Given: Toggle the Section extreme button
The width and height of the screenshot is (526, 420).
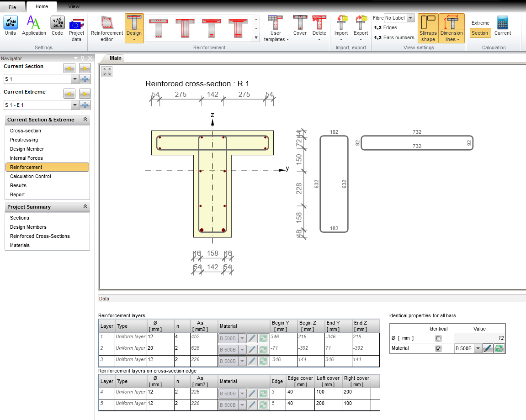Looking at the screenshot, I should coord(480,33).
